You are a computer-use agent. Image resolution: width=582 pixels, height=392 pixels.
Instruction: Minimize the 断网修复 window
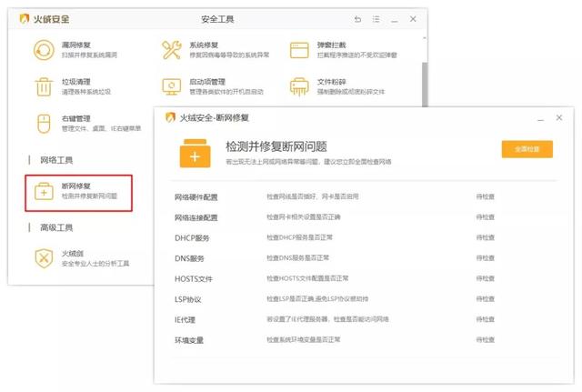pyautogui.click(x=540, y=118)
